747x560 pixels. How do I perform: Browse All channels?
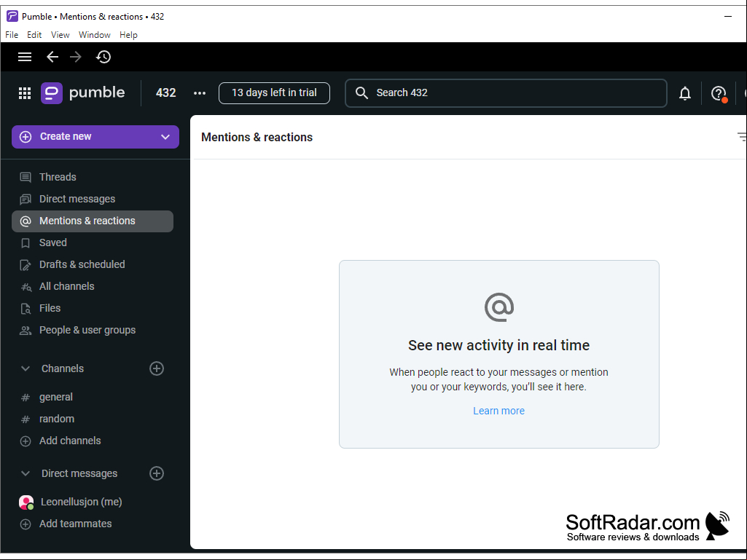(93, 287)
